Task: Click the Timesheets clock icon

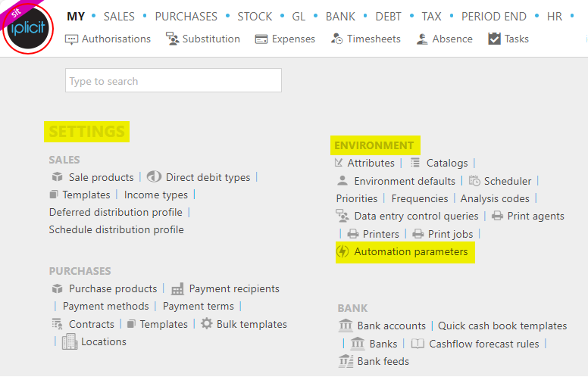Action: click(x=336, y=39)
